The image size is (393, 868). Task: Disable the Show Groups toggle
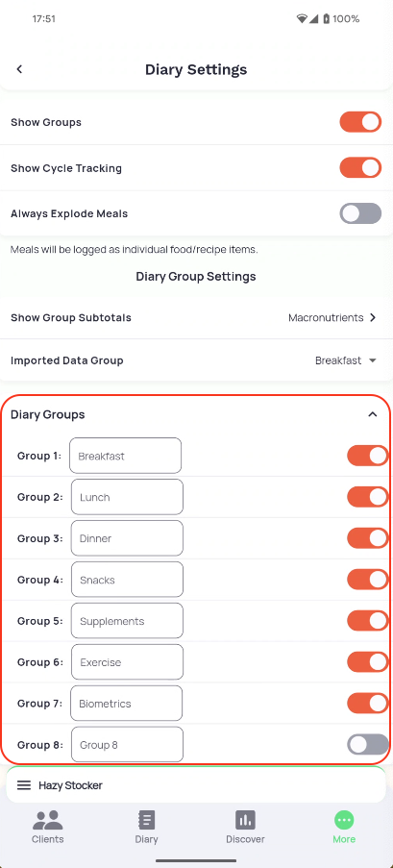[x=360, y=122]
